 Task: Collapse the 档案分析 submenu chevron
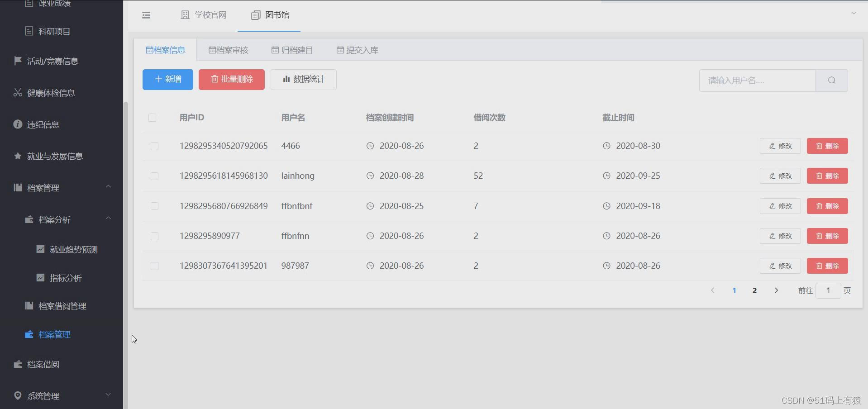pyautogui.click(x=108, y=218)
